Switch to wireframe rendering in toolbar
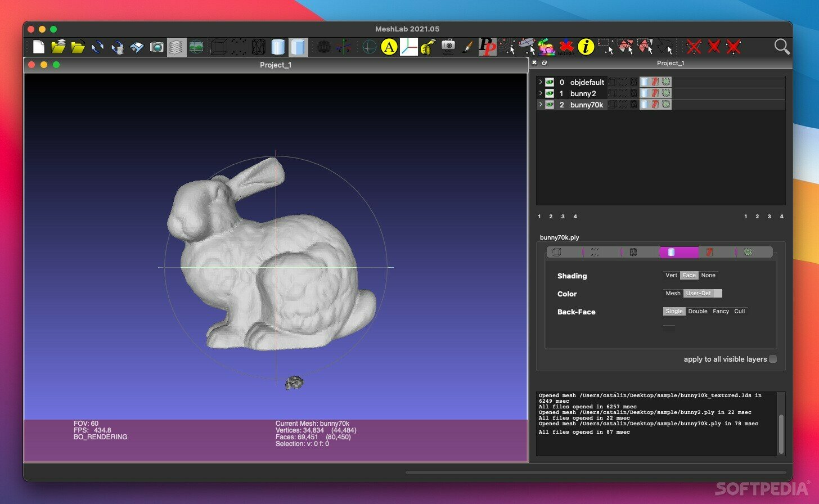Viewport: 819px width, 504px height. click(x=258, y=47)
